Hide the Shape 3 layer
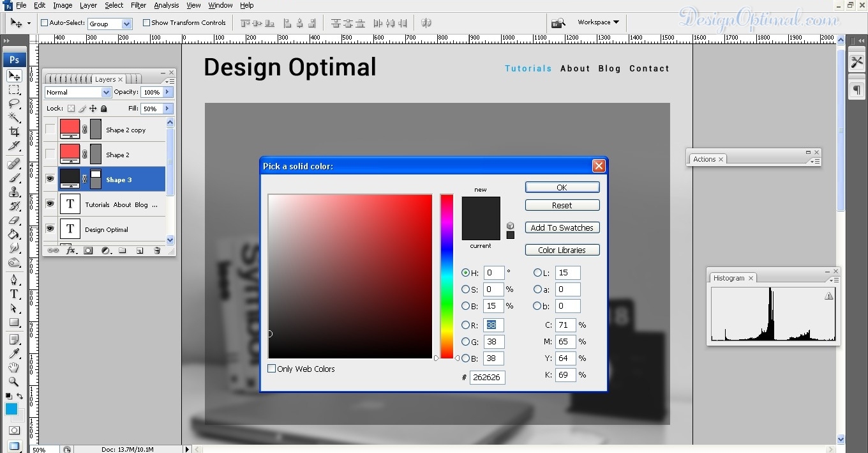This screenshot has height=453, width=868. pyautogui.click(x=50, y=180)
